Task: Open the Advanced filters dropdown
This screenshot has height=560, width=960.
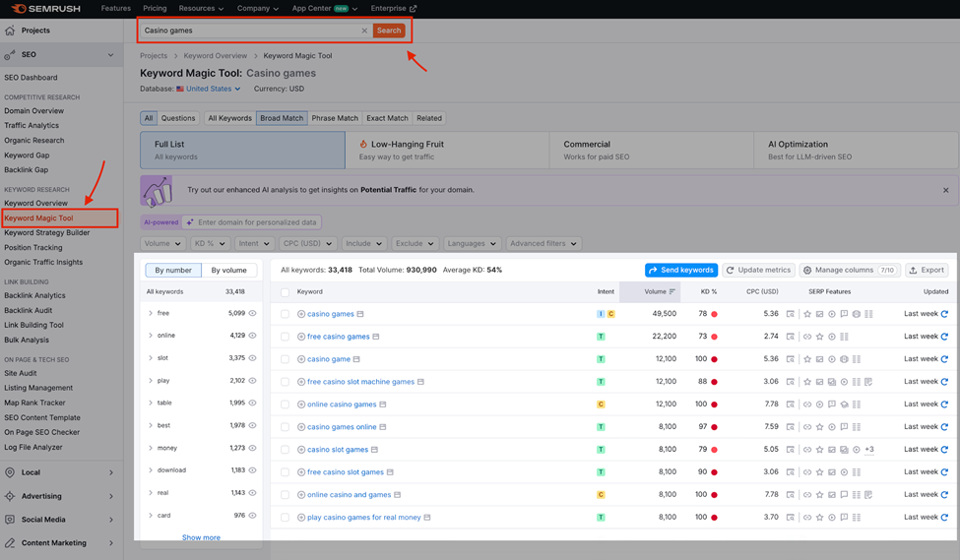Action: tap(544, 243)
